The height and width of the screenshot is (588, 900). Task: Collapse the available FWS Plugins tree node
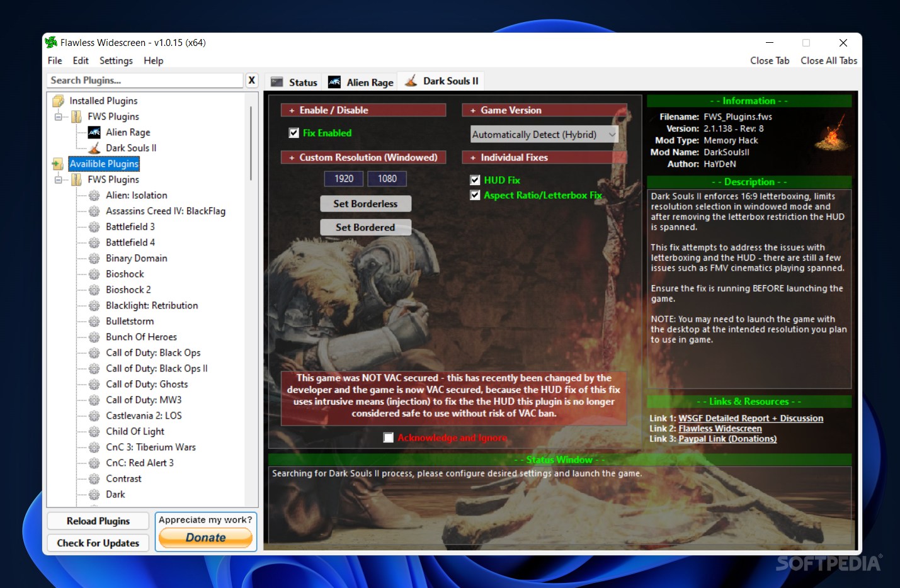(x=58, y=179)
